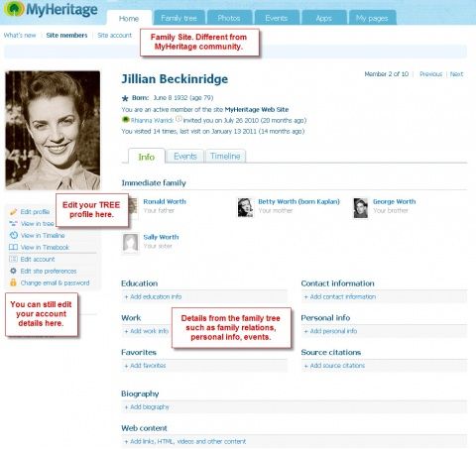The height and width of the screenshot is (449, 476).
Task: Click the gear icon for Edit site preferences
Action: tap(13, 271)
